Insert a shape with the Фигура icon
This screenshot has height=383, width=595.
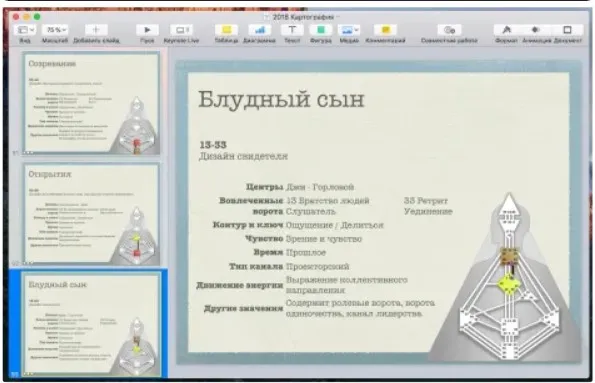321,30
